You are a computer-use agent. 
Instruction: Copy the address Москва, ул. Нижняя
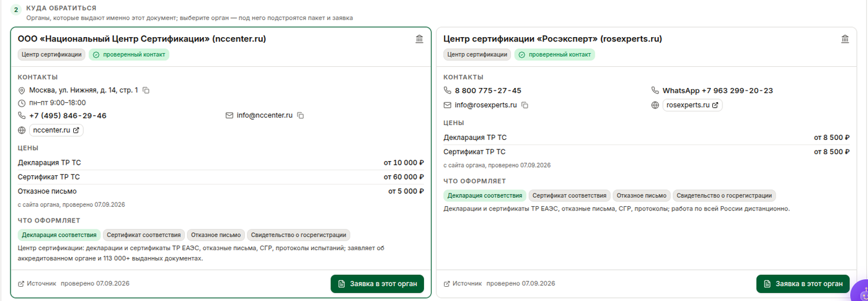[x=146, y=90]
